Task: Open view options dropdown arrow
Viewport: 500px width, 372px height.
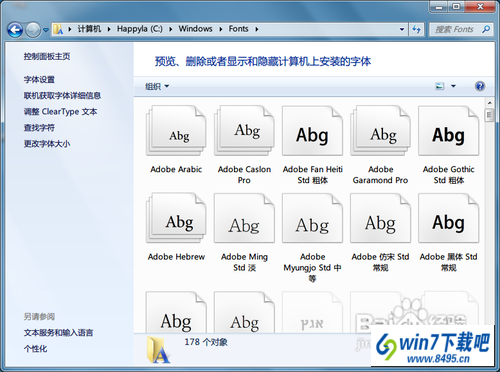Action: (x=453, y=86)
